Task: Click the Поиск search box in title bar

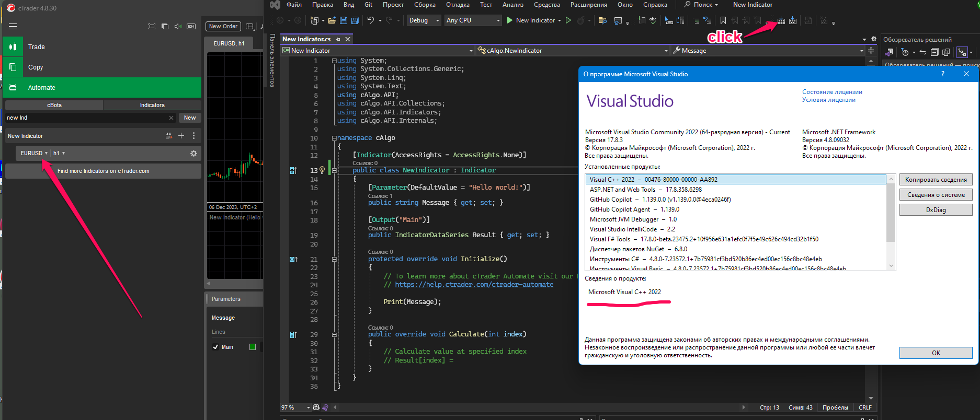Action: coord(701,5)
